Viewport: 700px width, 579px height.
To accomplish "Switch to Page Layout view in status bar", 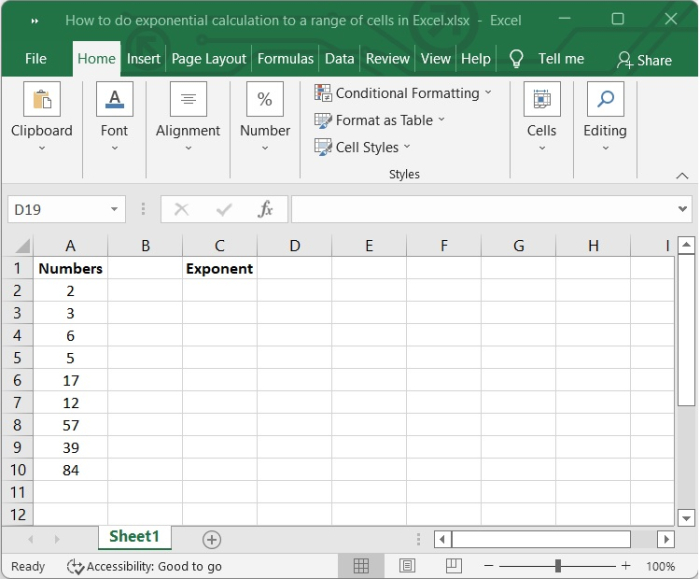I will 407,566.
